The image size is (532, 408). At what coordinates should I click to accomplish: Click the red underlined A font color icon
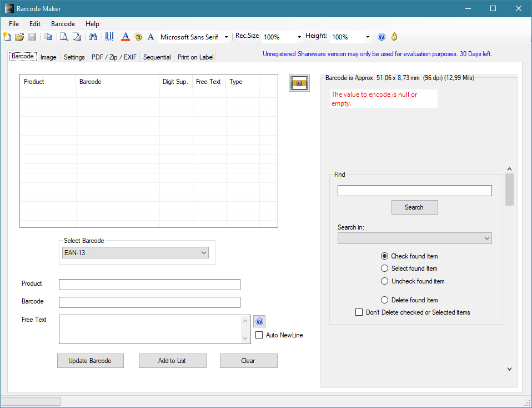click(126, 37)
